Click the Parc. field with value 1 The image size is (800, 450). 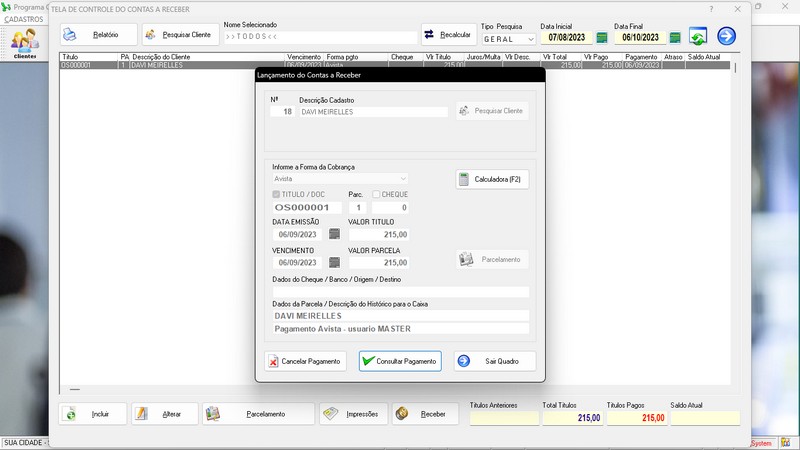[358, 208]
